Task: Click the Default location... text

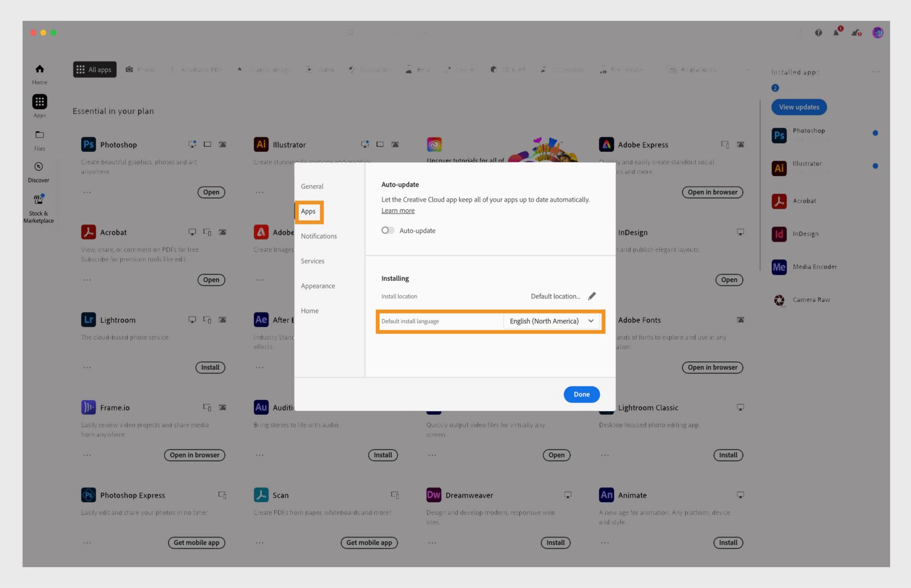Action: [556, 296]
